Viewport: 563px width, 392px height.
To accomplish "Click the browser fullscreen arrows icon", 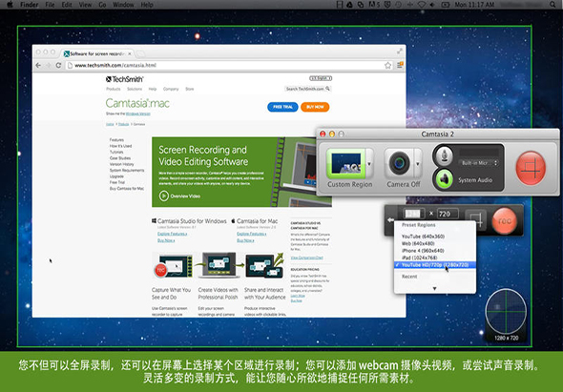I will coord(399,52).
